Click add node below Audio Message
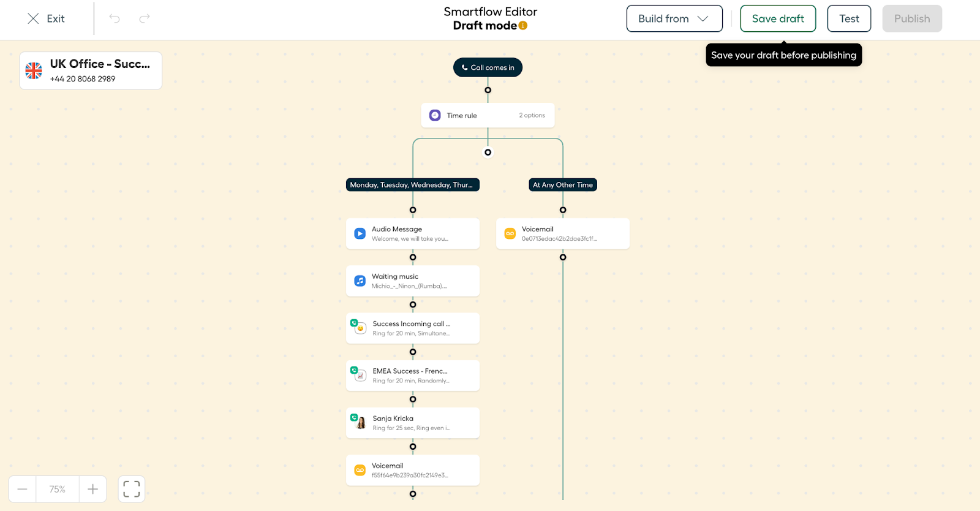Screen dimensions: 980x511 coord(413,257)
